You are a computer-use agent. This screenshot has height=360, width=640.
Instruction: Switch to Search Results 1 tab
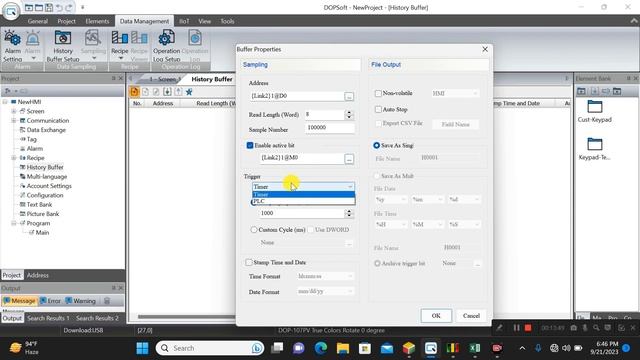48,318
